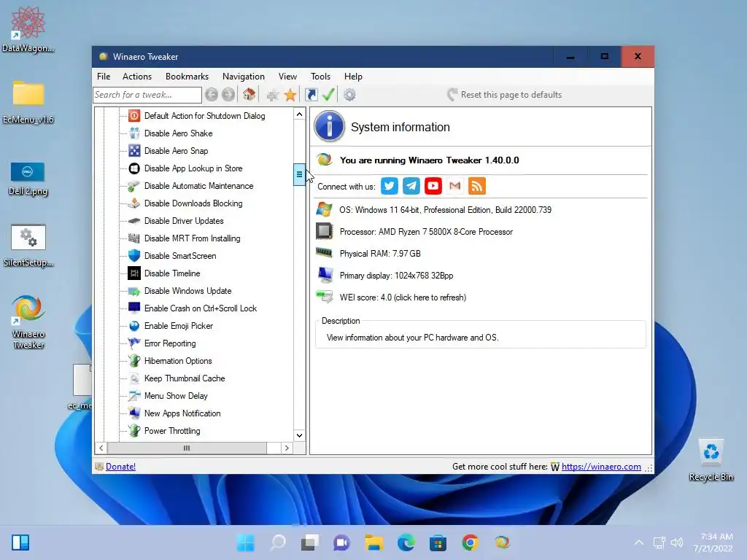Select Disable Downloads Blocking tweak
This screenshot has width=747, height=560.
coord(193,203)
